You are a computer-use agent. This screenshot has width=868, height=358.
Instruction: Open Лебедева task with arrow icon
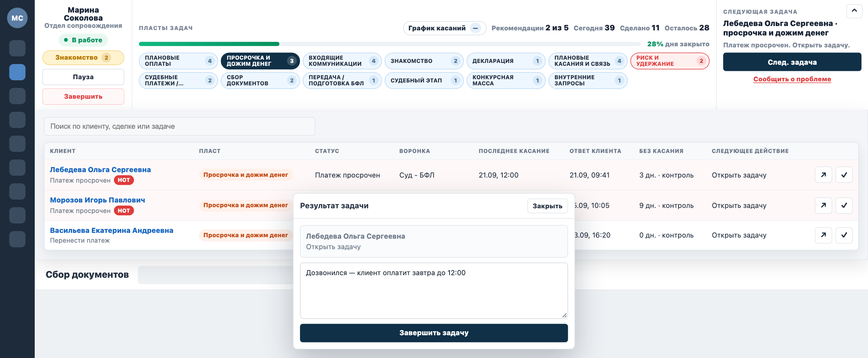tap(824, 175)
